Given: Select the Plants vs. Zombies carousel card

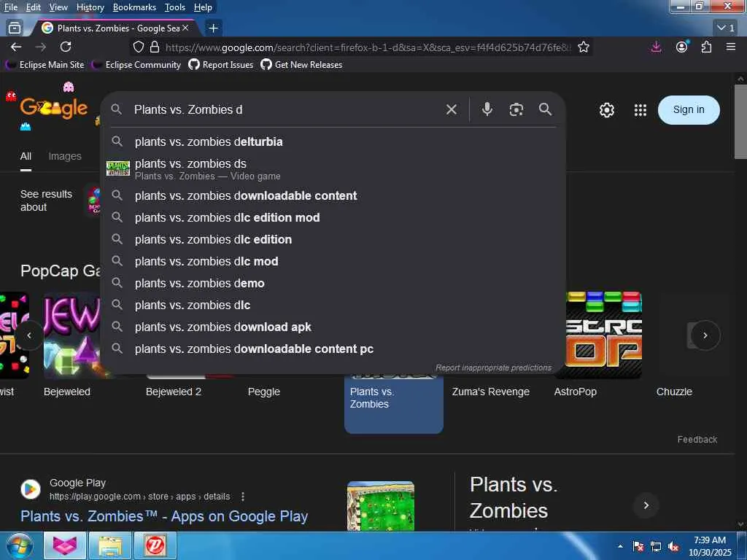Looking at the screenshot, I should click(393, 403).
